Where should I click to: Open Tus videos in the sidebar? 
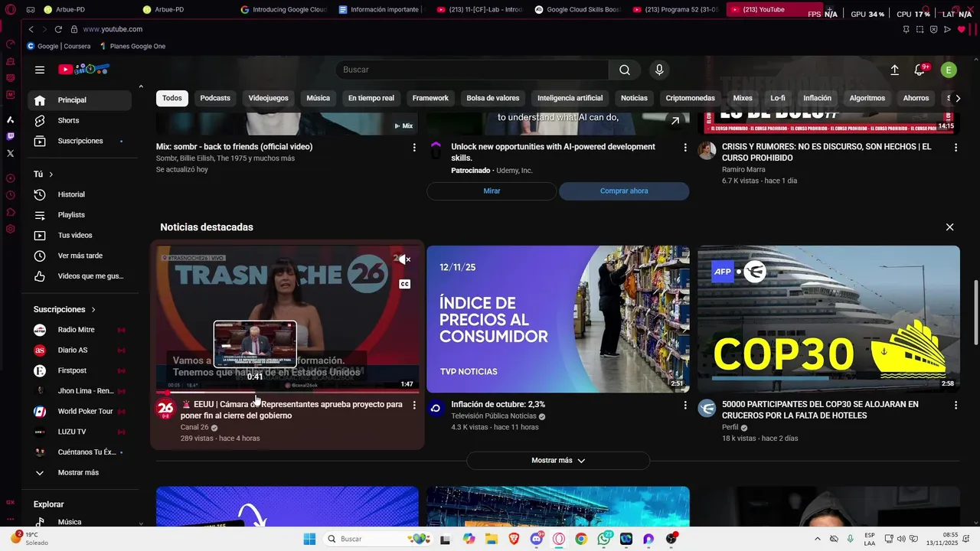[80, 235]
